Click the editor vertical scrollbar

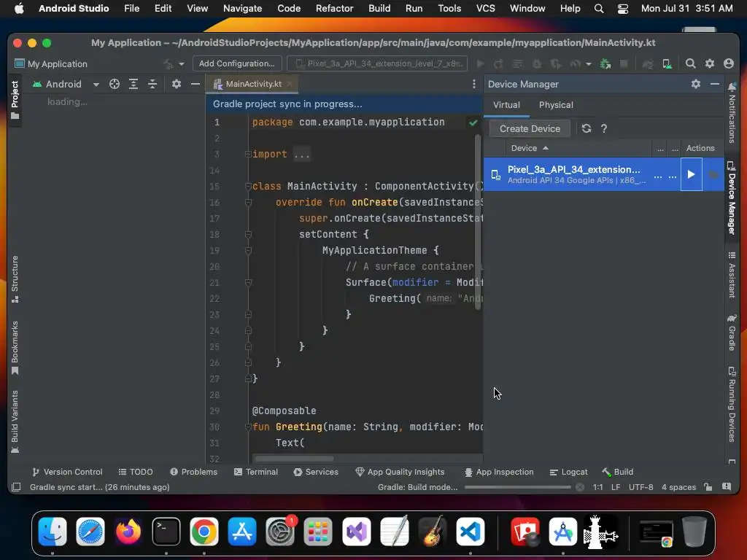click(x=477, y=222)
